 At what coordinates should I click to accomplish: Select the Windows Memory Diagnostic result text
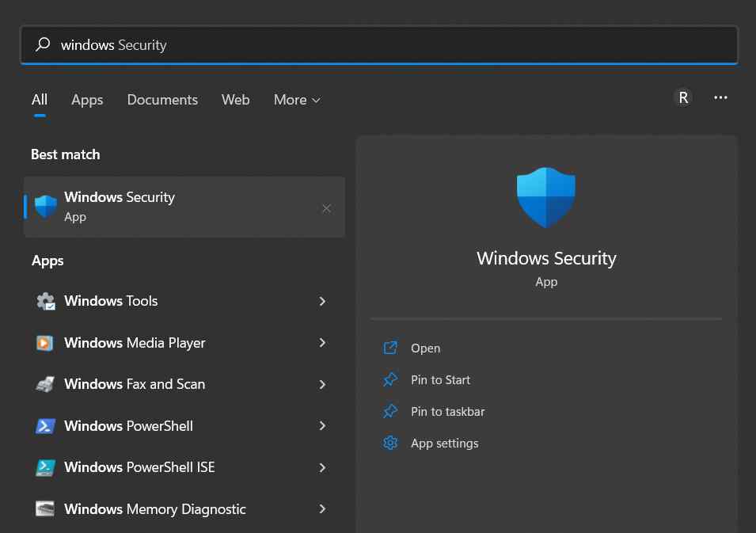pos(155,509)
